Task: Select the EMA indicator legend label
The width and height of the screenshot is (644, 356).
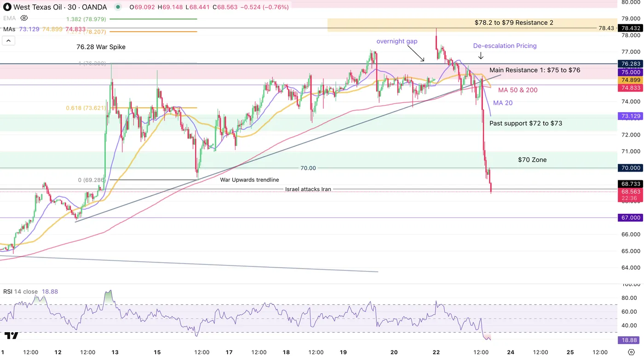Action: point(10,18)
